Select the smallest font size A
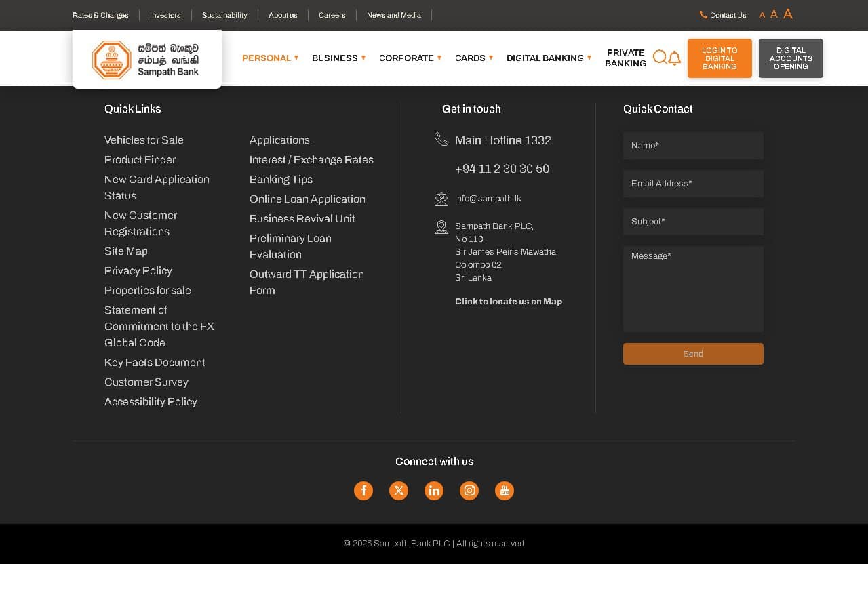This screenshot has height=610, width=868. click(x=762, y=15)
